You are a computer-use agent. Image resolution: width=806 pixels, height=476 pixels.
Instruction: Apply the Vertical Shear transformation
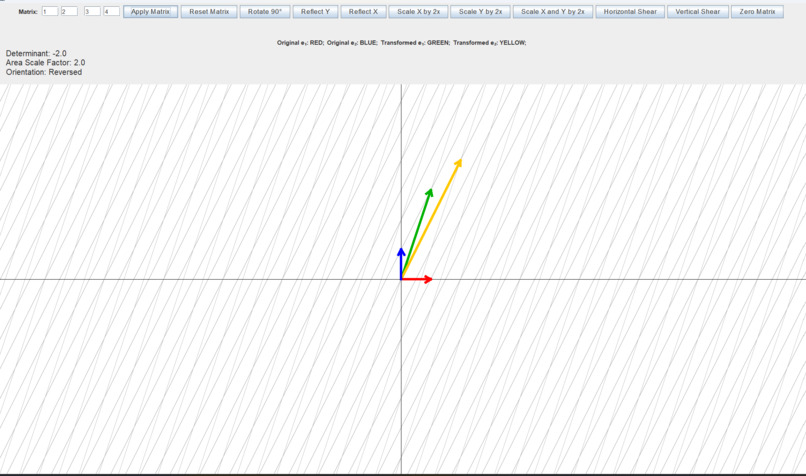click(x=698, y=11)
